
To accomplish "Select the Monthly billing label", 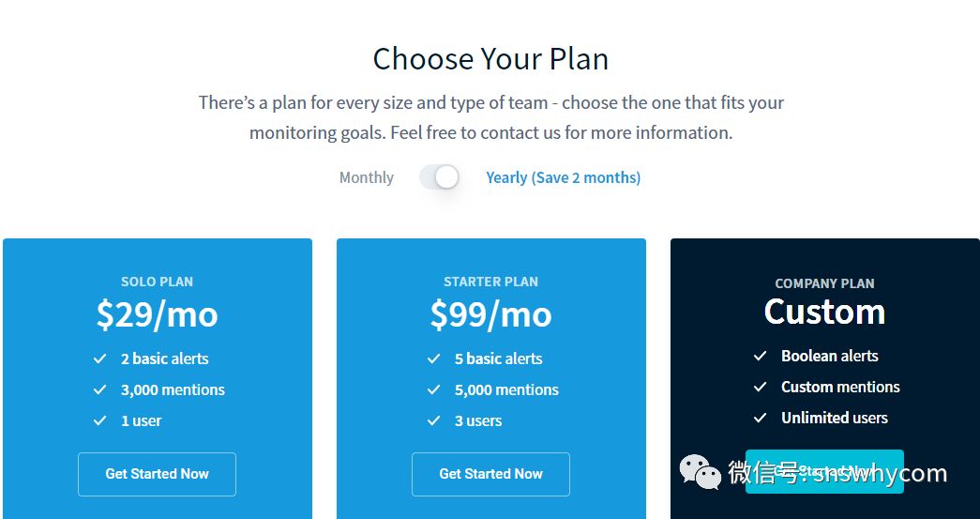I will point(366,177).
